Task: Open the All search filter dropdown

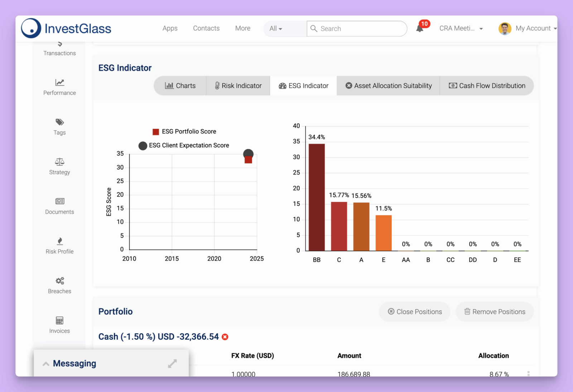Action: 276,29
